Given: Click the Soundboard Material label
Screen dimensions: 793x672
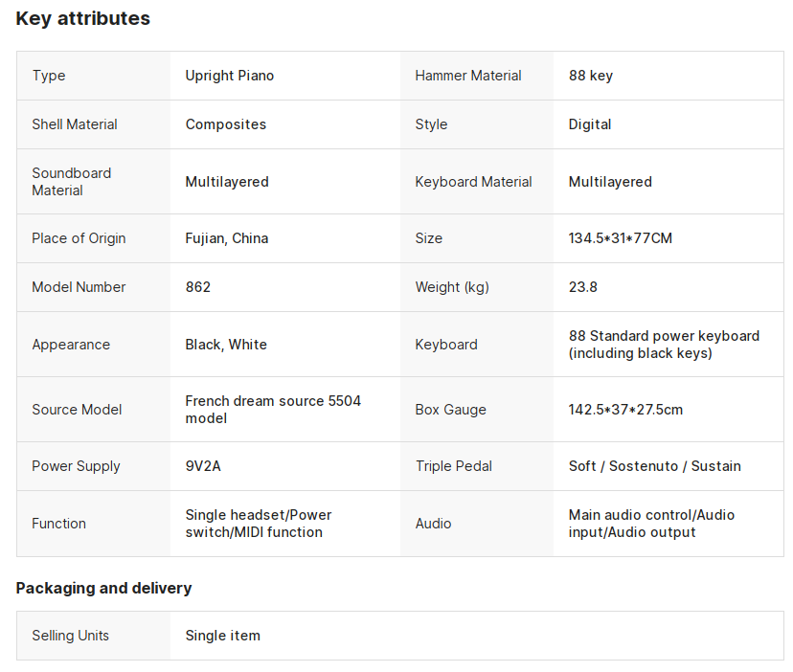Looking at the screenshot, I should click(x=71, y=182).
